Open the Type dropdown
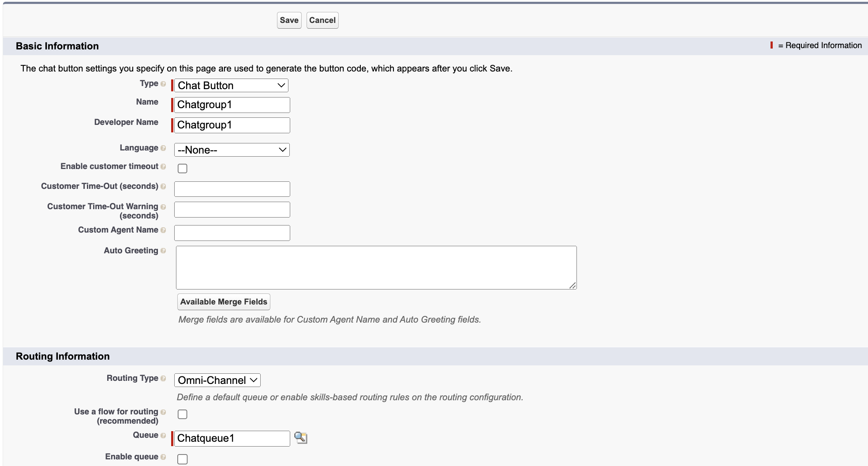Image resolution: width=868 pixels, height=466 pixels. [231, 86]
